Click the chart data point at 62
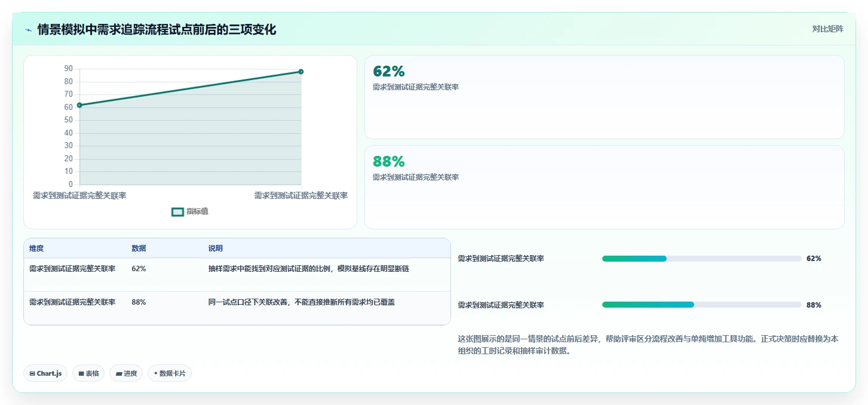This screenshot has width=868, height=405. tap(79, 105)
